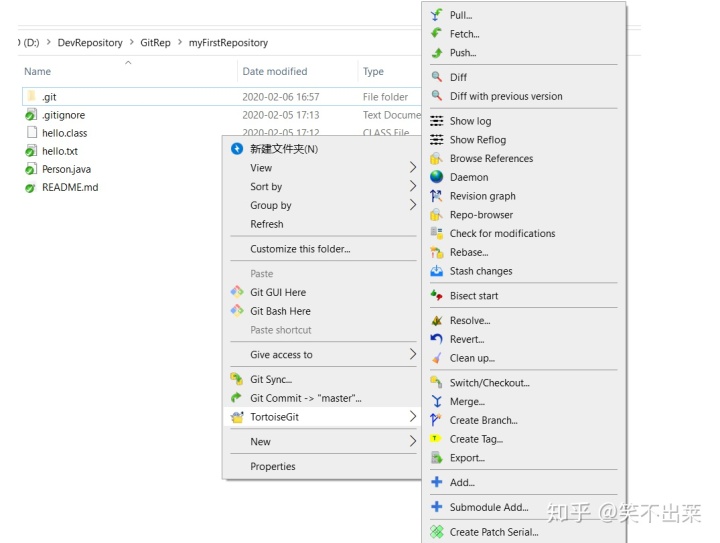The image size is (720, 543).
Task: Select the .gitignore file
Action: pos(63,115)
